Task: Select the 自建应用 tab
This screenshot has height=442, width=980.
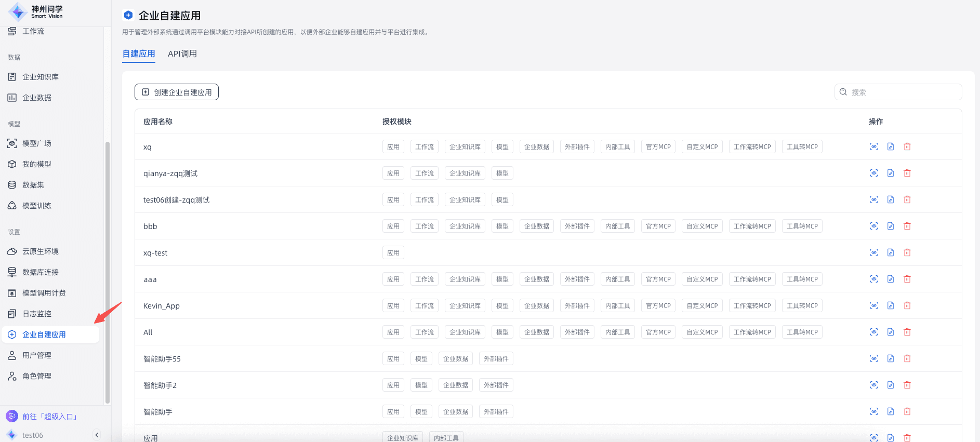Action: pyautogui.click(x=139, y=54)
